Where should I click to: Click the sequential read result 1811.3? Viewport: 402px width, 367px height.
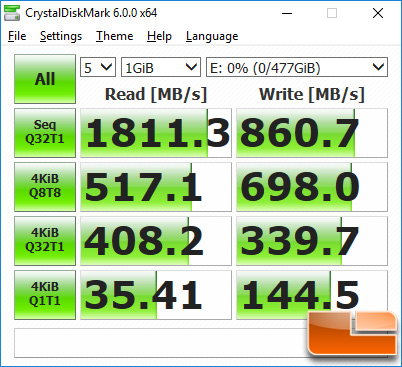click(156, 133)
